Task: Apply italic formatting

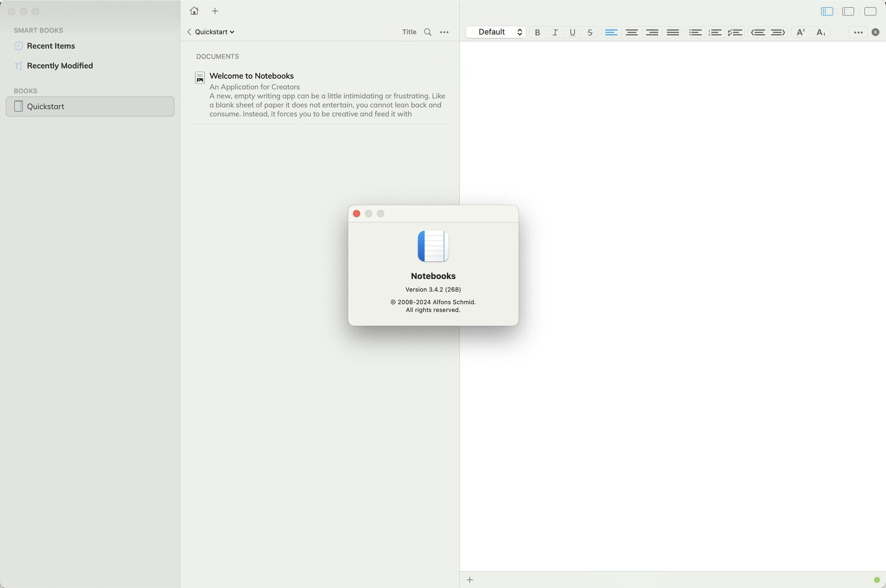Action: click(x=555, y=32)
